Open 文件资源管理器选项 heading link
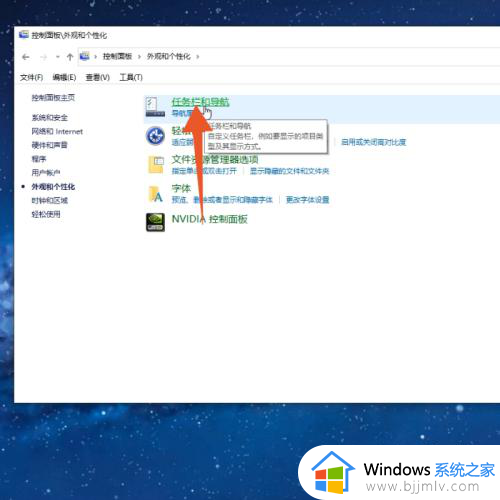 pyautogui.click(x=215, y=159)
